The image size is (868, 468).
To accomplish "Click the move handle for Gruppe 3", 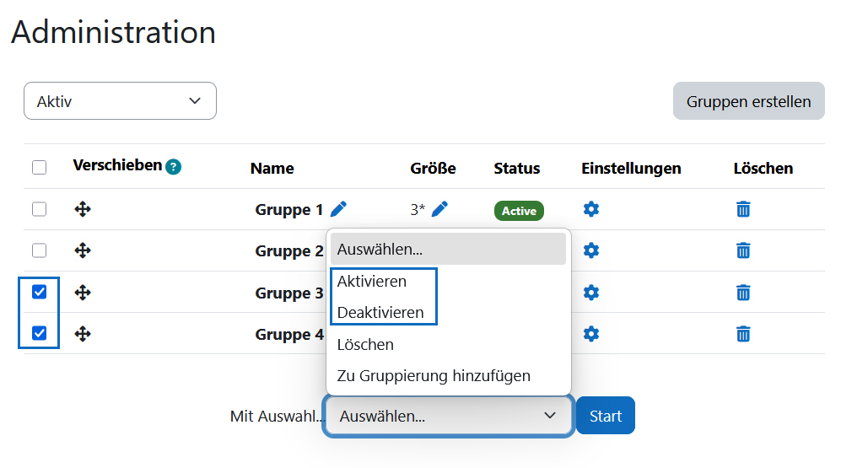I will click(x=83, y=292).
